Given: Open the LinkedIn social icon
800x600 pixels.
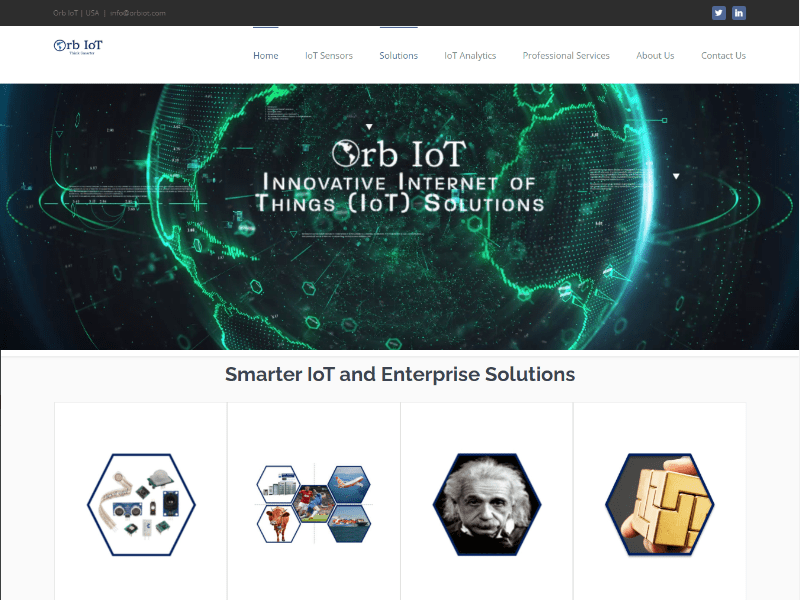Looking at the screenshot, I should coord(739,13).
